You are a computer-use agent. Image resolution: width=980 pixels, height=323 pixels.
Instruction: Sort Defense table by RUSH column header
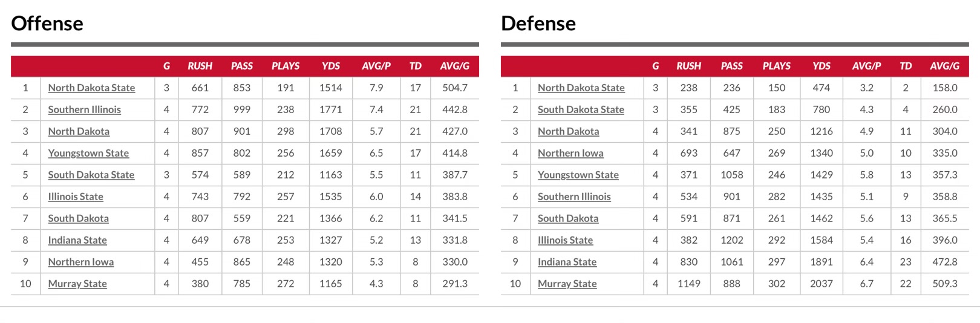coord(688,66)
